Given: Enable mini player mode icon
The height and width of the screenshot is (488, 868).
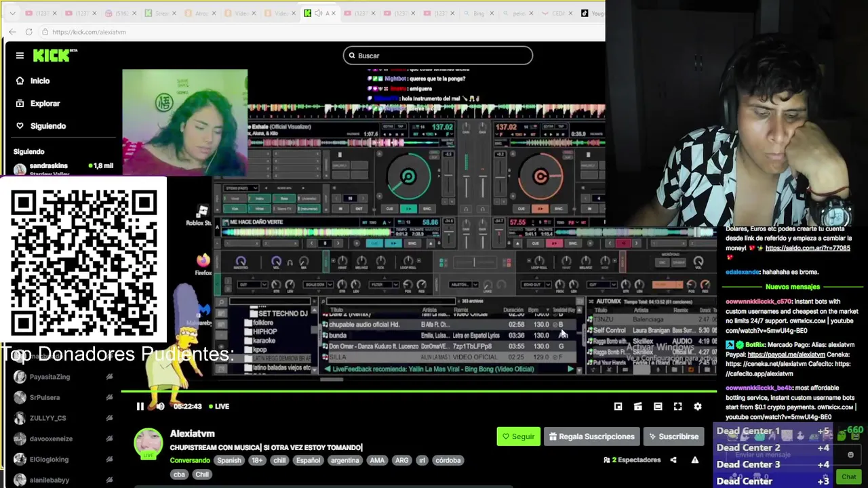Looking at the screenshot, I should [x=618, y=406].
